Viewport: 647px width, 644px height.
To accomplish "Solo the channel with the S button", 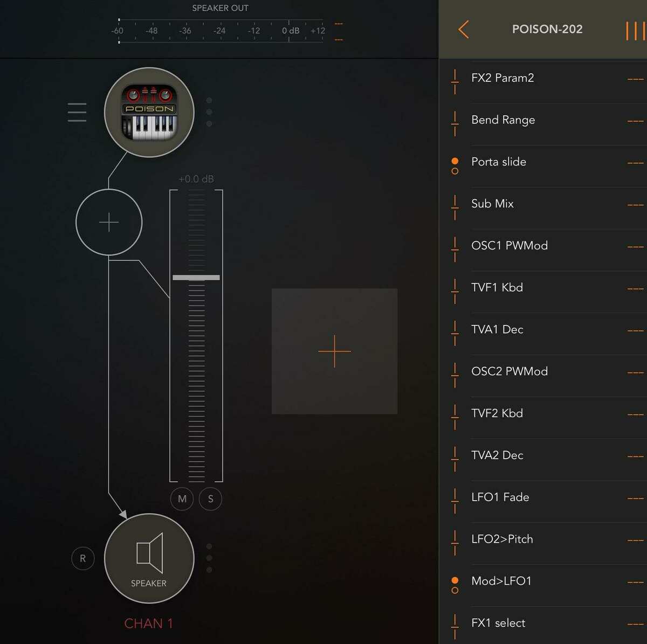I will (x=210, y=499).
